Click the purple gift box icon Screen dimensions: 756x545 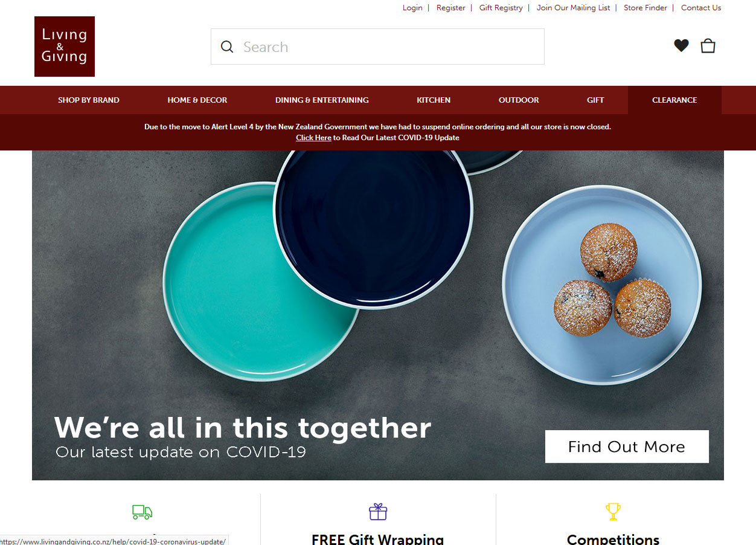click(x=378, y=511)
